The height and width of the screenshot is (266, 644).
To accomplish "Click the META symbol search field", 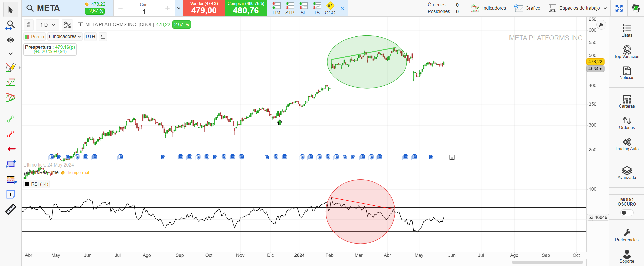I will pyautogui.click(x=54, y=8).
